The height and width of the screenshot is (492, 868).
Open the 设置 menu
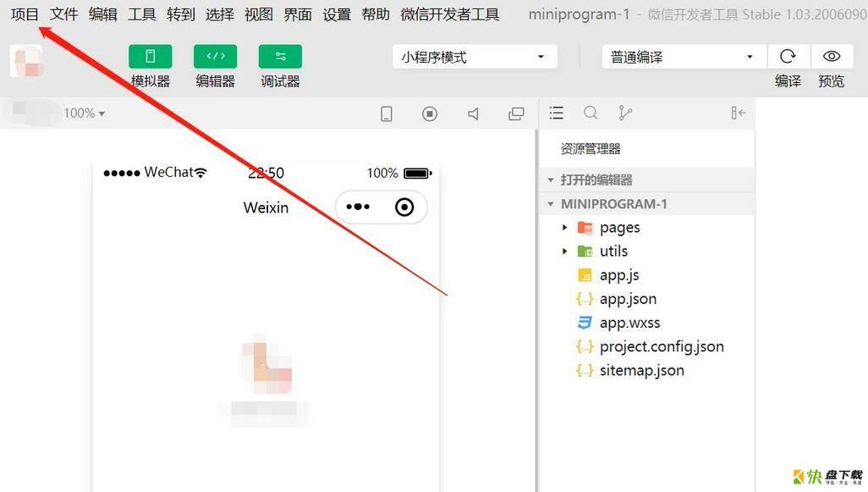tap(337, 14)
